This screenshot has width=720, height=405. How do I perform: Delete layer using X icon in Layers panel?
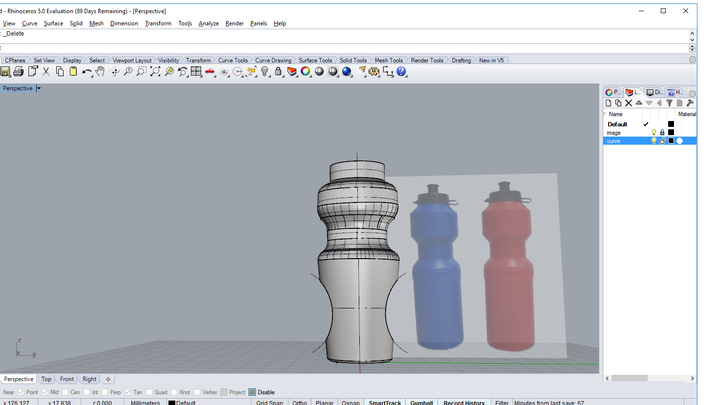pos(629,103)
